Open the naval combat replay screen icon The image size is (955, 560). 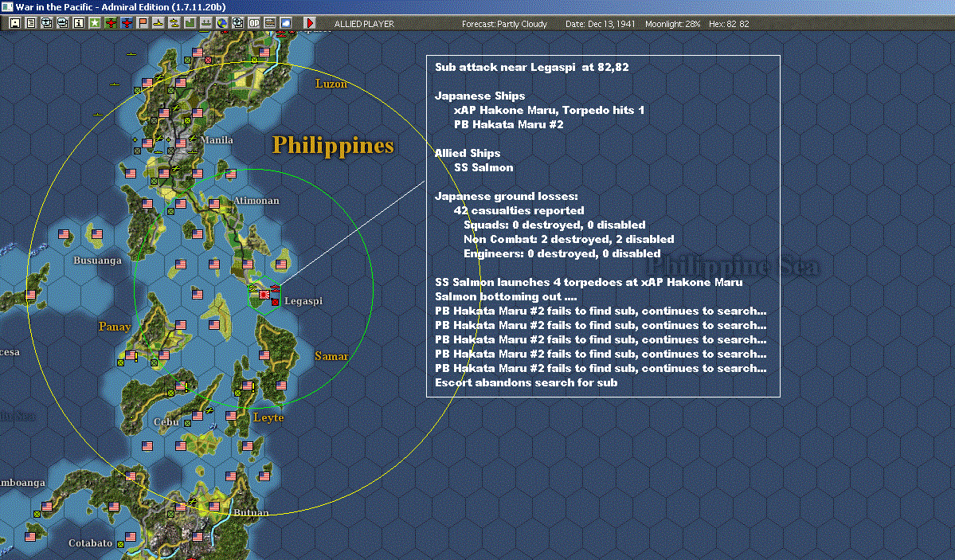tap(63, 23)
